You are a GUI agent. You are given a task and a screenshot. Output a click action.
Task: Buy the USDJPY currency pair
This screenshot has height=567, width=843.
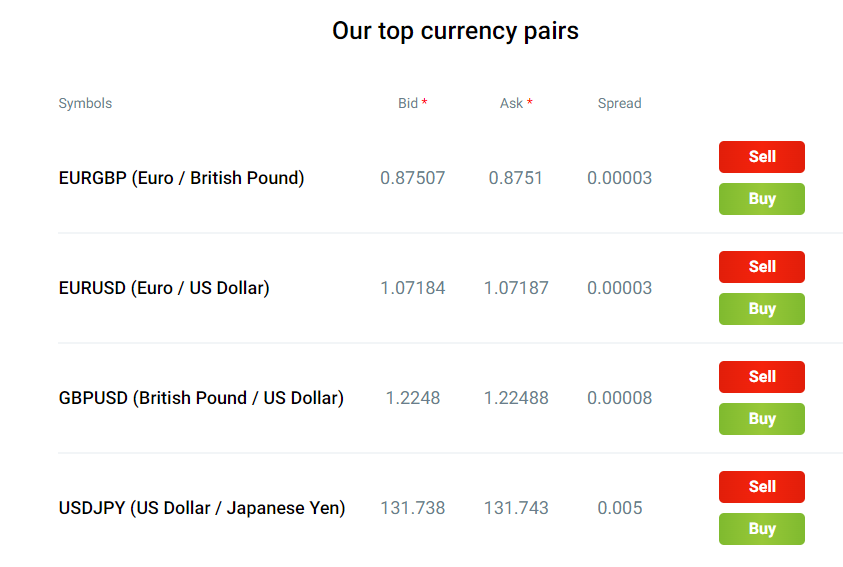click(761, 529)
